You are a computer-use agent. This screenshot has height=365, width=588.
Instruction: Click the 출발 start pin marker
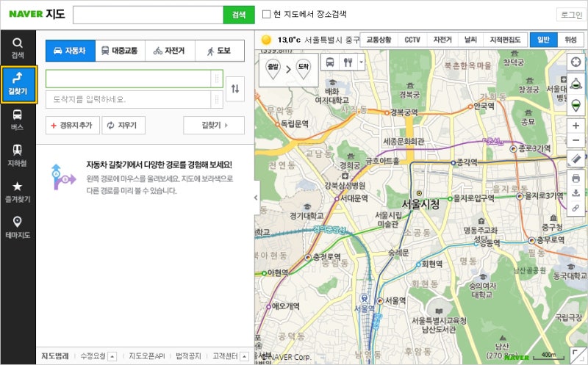pyautogui.click(x=273, y=69)
